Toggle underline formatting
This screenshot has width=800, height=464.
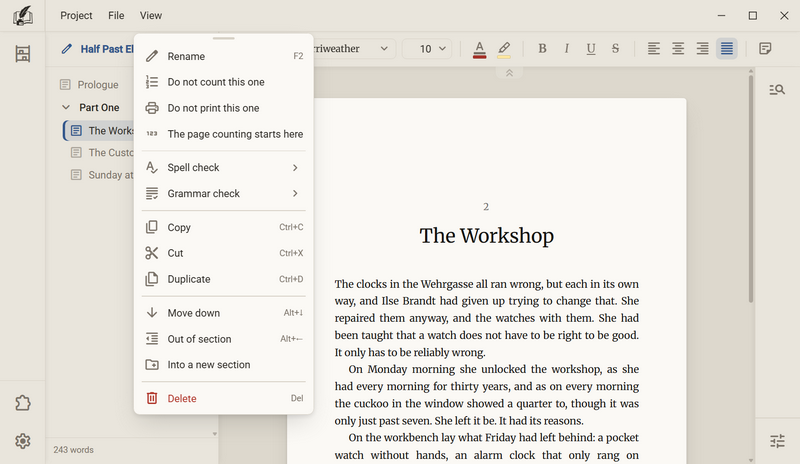click(591, 48)
